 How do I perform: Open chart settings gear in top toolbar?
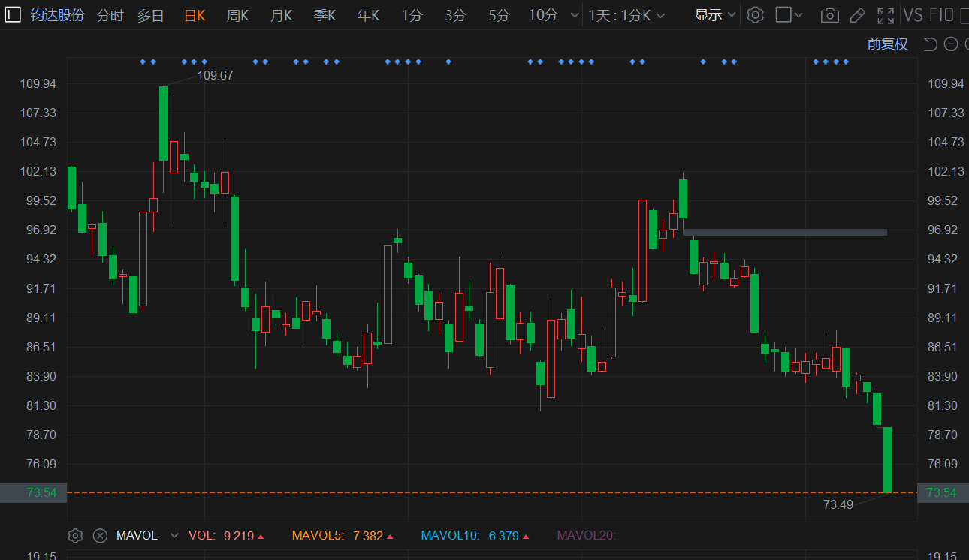756,15
